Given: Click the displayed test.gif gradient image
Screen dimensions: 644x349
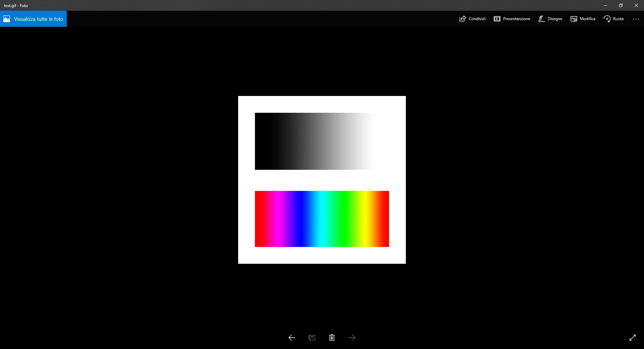Looking at the screenshot, I should pos(322,180).
